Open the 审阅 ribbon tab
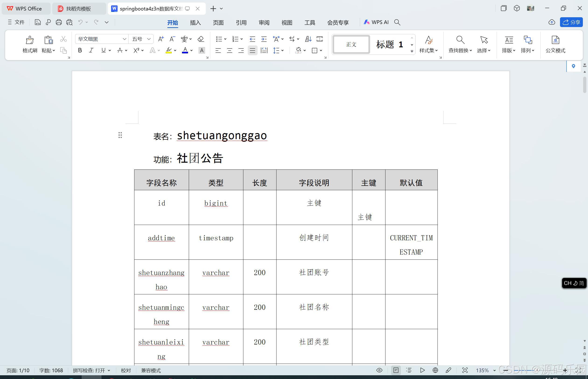Image resolution: width=588 pixels, height=379 pixels. [264, 22]
